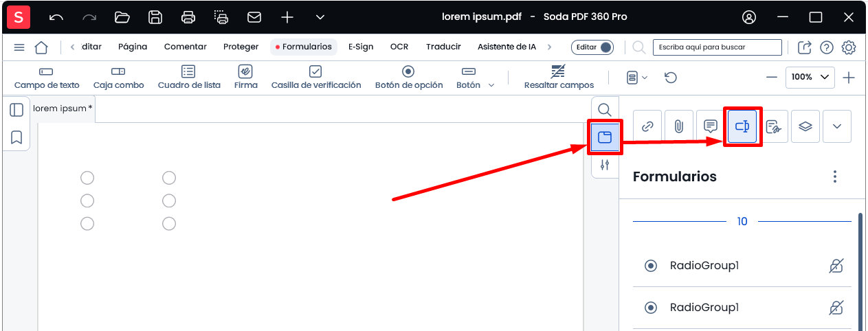Open the attachments paperclip panel
This screenshot has width=868, height=331.
pos(678,126)
